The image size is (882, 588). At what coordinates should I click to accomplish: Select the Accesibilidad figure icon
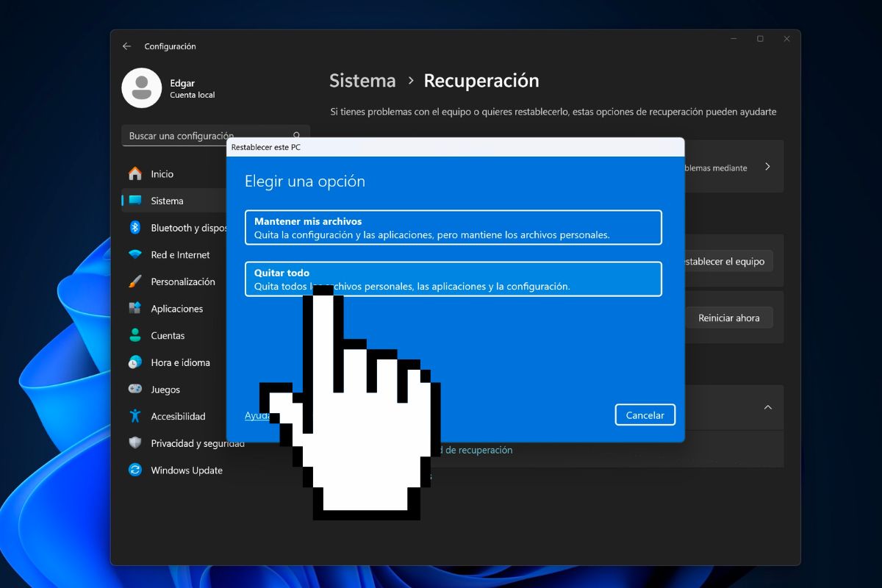click(x=135, y=416)
